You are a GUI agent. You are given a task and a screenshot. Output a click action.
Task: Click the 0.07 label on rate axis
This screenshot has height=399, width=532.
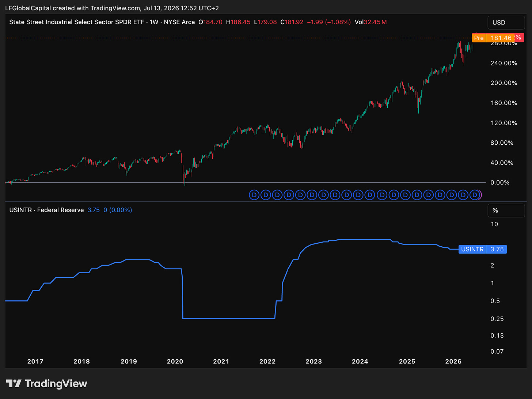[497, 351]
